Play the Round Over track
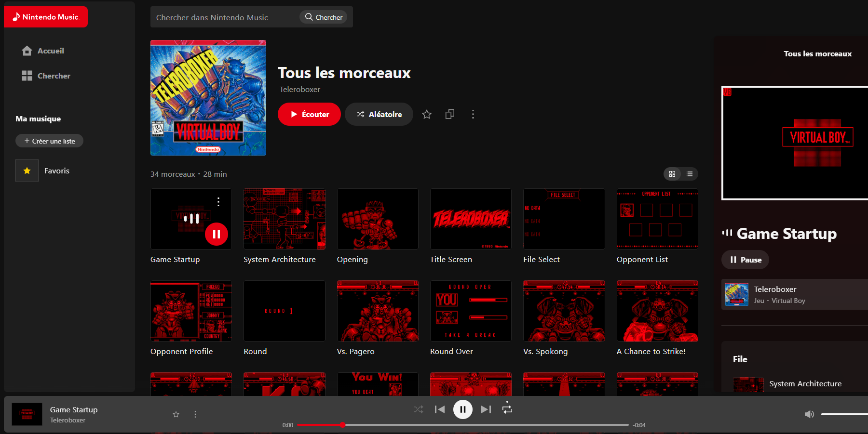 471,311
